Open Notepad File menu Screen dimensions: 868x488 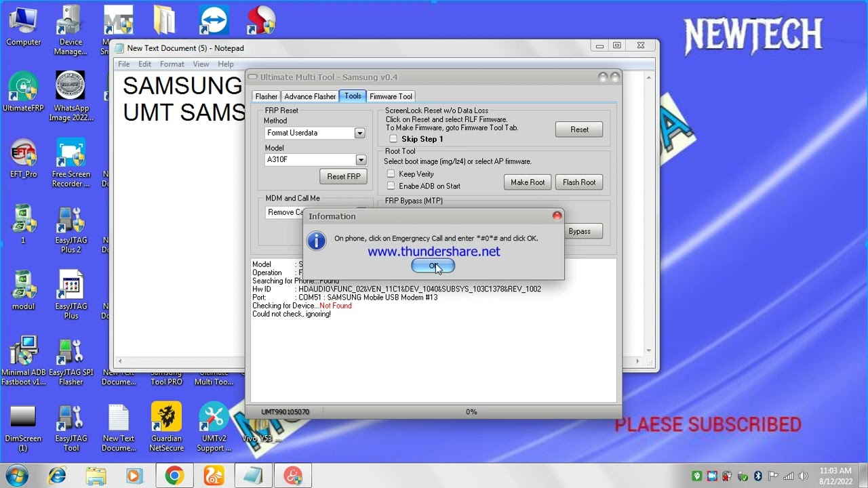[124, 64]
